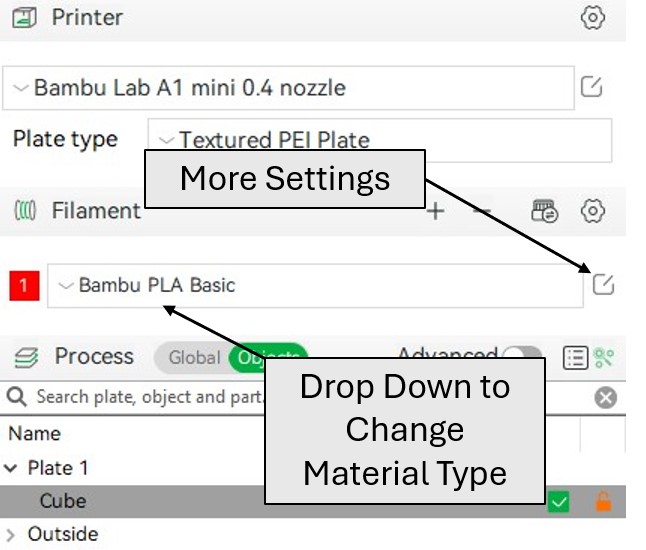Edit Bambu PLA Basic filament preset

(603, 284)
